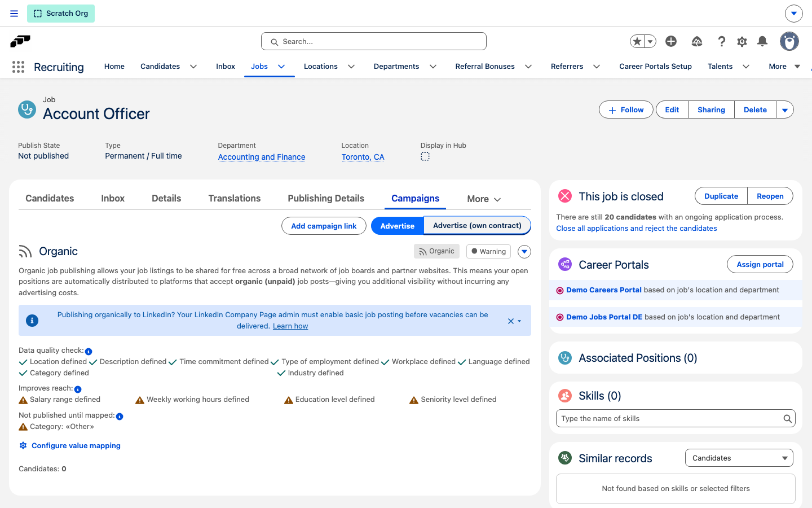The image size is (812, 508).
Task: Click Add campaign link button
Action: [x=324, y=226]
